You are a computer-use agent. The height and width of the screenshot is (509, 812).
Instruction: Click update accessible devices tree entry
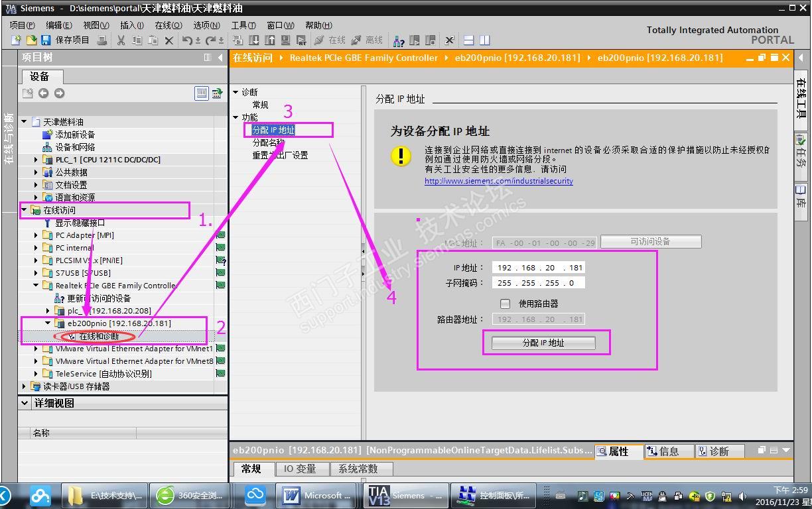pyautogui.click(x=99, y=298)
